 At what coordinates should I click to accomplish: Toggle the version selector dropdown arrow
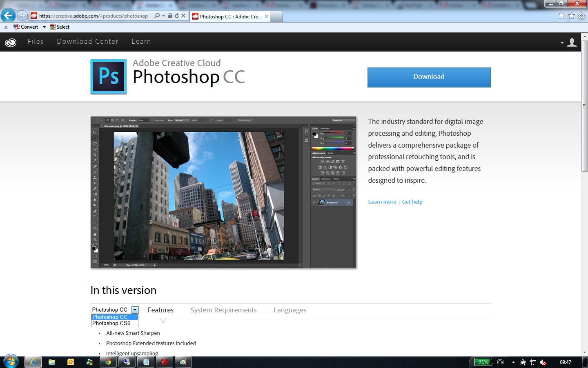tap(135, 310)
